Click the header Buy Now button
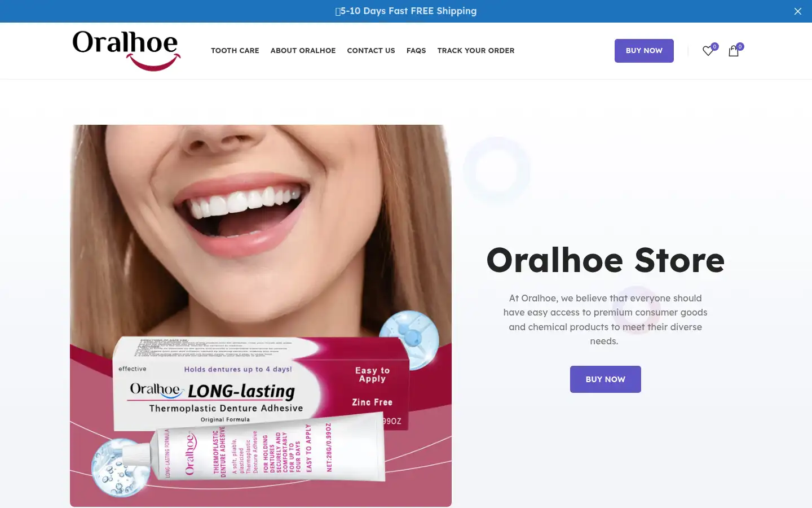This screenshot has width=812, height=508. (644, 51)
